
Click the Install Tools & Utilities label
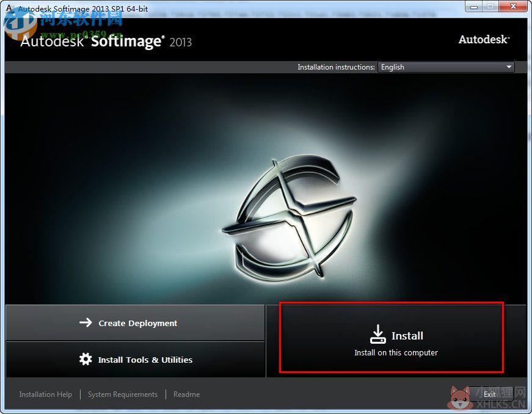point(145,360)
